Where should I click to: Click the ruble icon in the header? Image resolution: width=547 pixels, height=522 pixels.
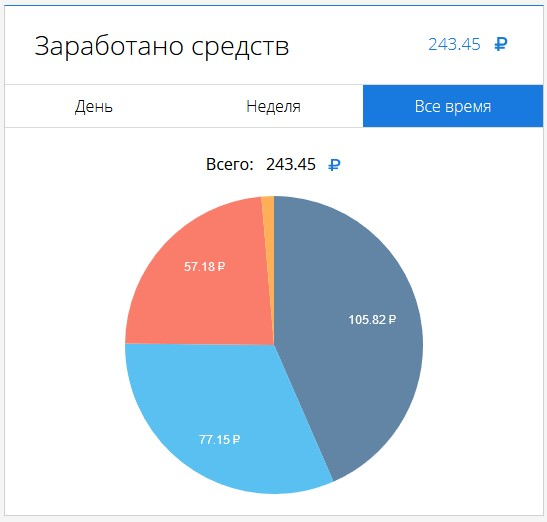501,44
